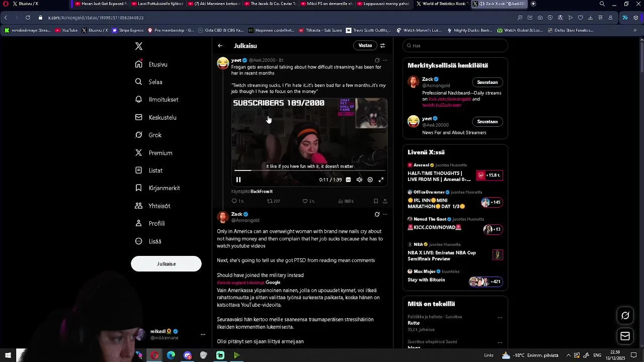Viewport: 644px width, 362px height.
Task: Switch to the Hasan Just Got Exposed tab
Action: pyautogui.click(x=102, y=4)
